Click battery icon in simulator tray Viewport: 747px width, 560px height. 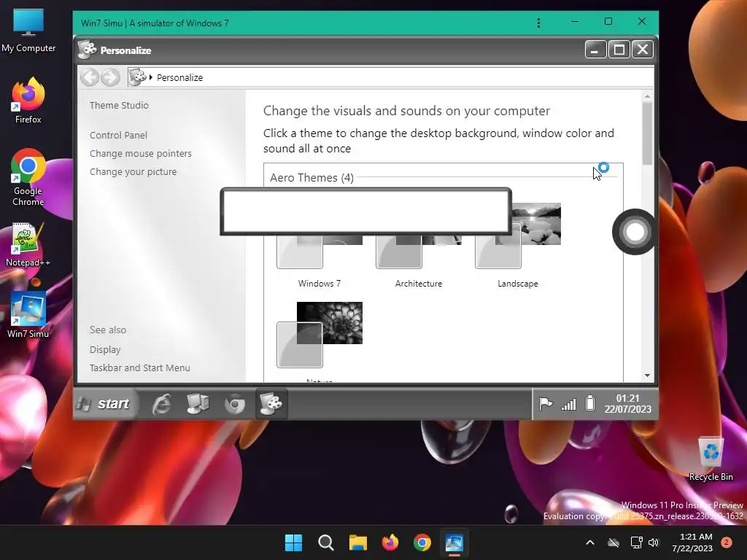click(589, 403)
